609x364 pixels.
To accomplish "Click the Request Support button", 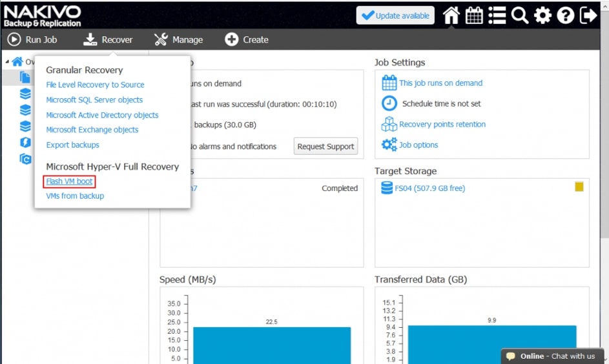I will [x=325, y=147].
